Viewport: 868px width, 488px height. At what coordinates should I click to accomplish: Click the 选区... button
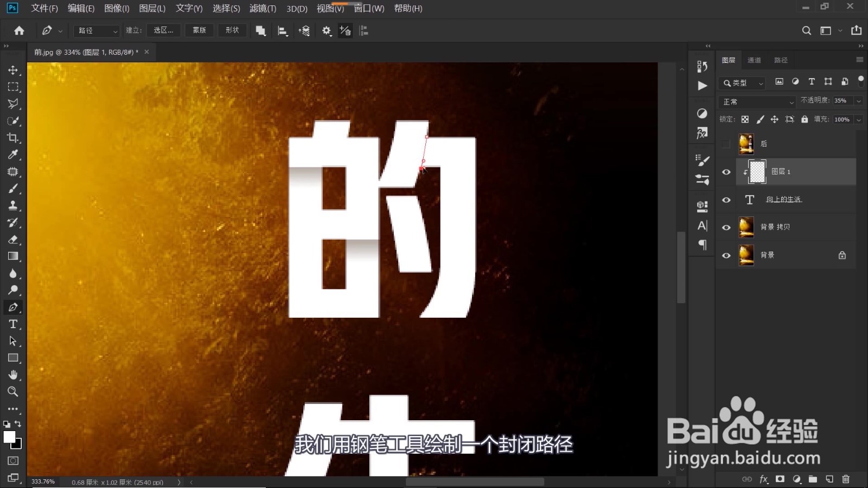click(163, 30)
